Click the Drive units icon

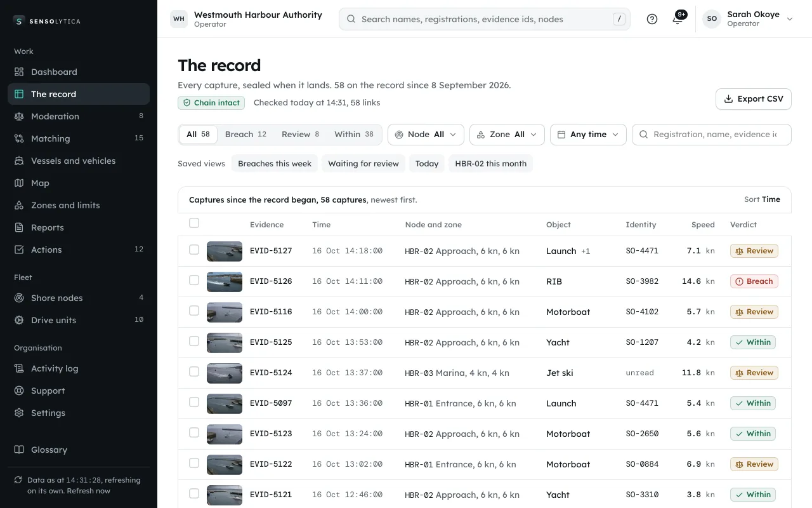(19, 320)
